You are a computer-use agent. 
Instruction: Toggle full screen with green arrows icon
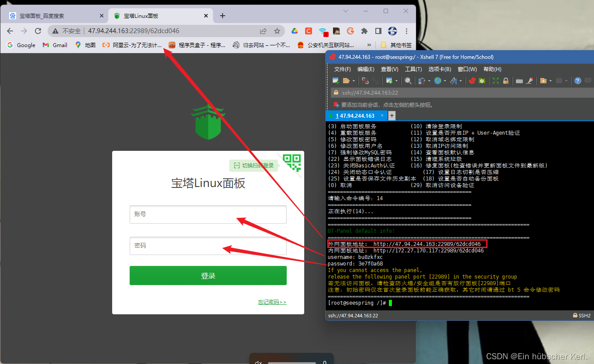click(x=496, y=81)
